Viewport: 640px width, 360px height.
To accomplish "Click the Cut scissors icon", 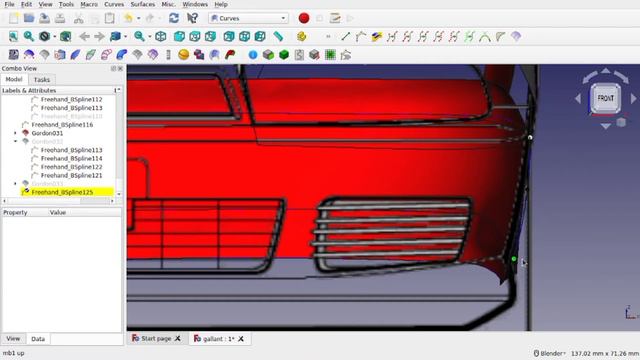I will pyautogui.click(x=78, y=18).
